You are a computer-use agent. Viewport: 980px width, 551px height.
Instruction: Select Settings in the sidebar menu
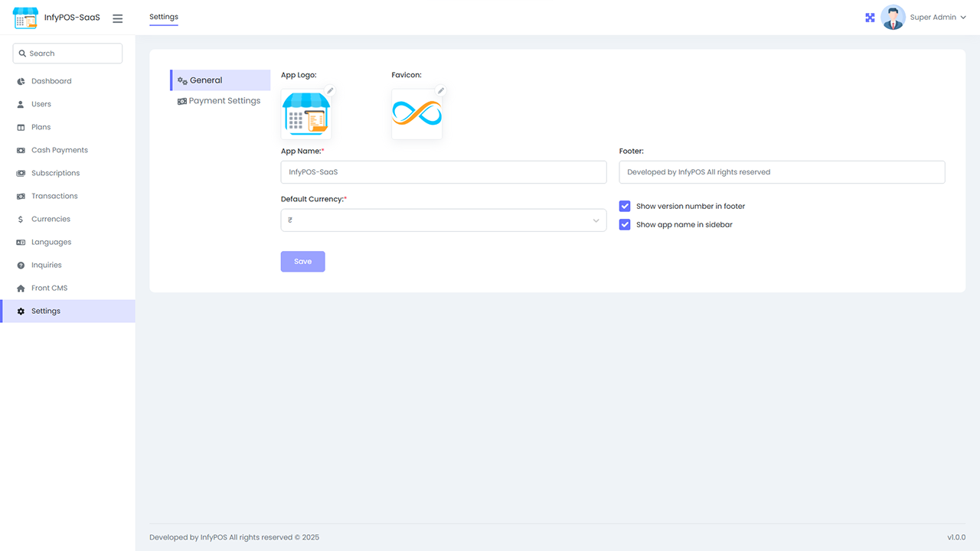44,311
